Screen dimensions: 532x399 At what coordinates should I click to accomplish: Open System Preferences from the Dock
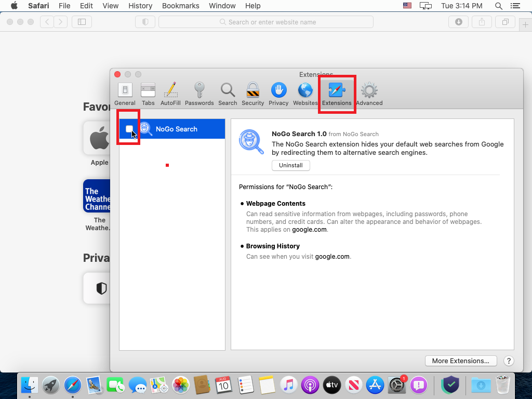click(396, 385)
